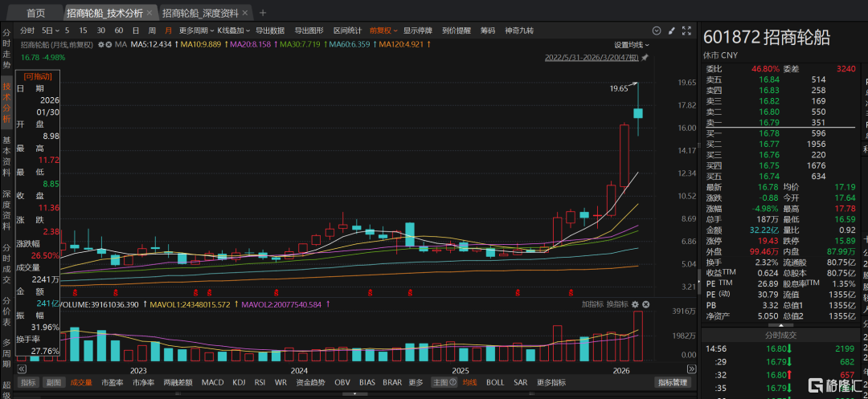This screenshot has height=399, width=868.
Task: Click the 副图 button
Action: [52, 382]
